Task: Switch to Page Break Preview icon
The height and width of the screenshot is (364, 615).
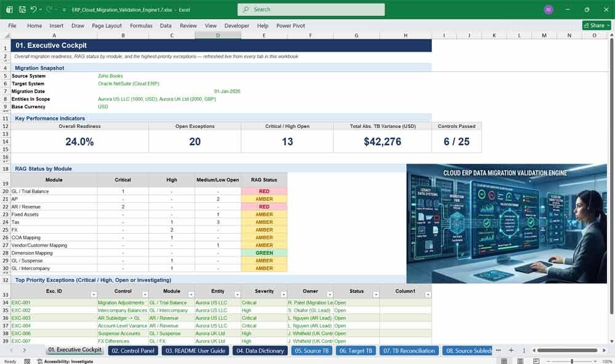Action: pos(536,361)
